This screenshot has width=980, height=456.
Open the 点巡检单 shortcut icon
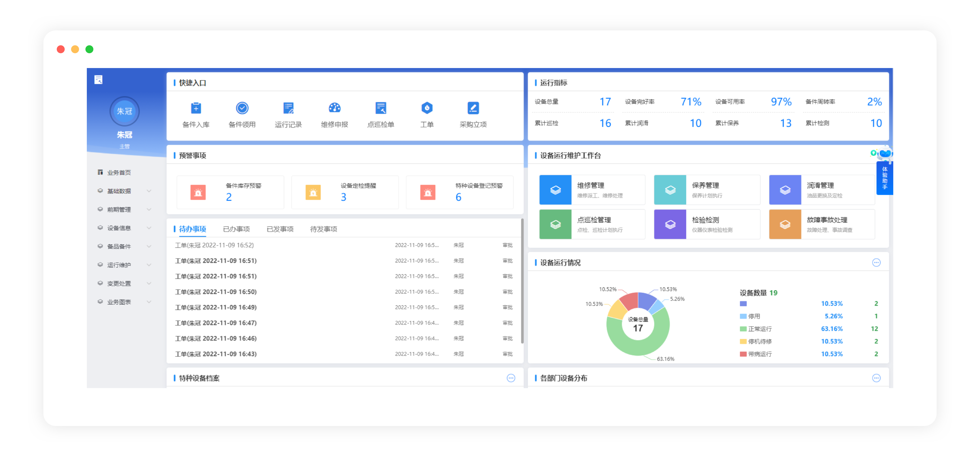380,108
